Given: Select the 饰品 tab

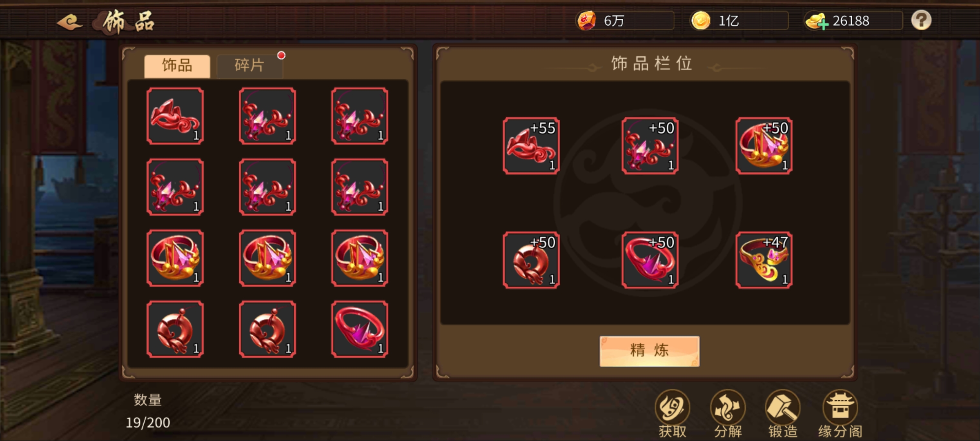Looking at the screenshot, I should (177, 65).
